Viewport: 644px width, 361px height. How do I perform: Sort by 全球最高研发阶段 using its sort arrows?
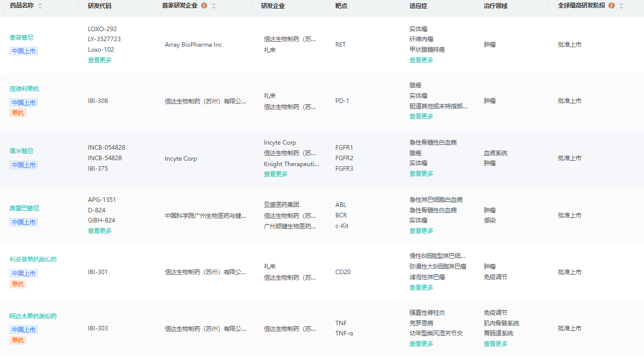[621, 6]
